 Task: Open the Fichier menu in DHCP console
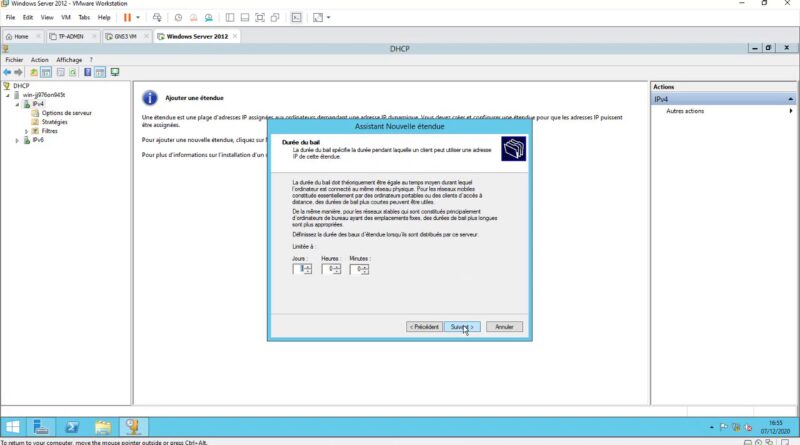point(14,60)
